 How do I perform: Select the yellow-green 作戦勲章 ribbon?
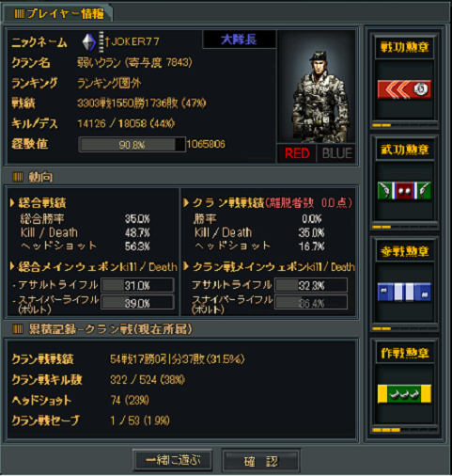(x=404, y=394)
